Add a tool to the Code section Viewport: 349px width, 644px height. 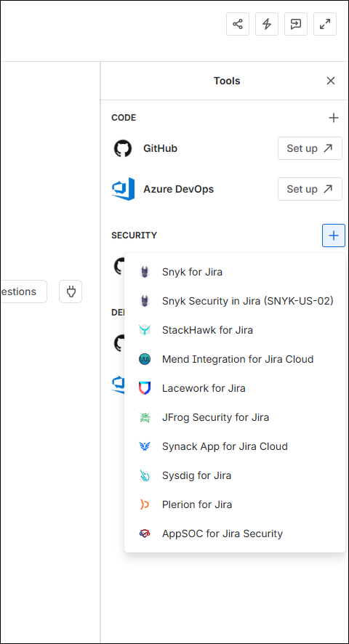[x=334, y=118]
